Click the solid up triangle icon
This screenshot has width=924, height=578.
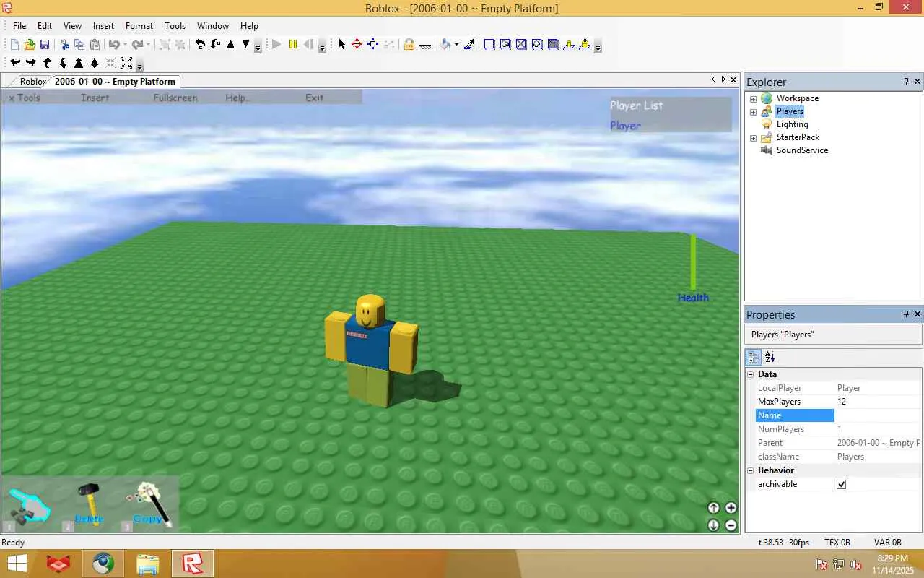pos(231,44)
